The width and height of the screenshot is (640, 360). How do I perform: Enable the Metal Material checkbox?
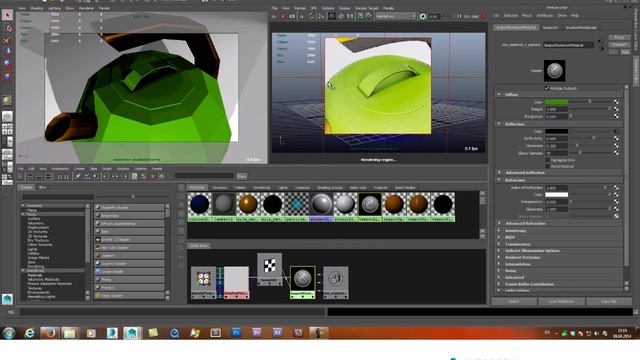pyautogui.click(x=547, y=167)
